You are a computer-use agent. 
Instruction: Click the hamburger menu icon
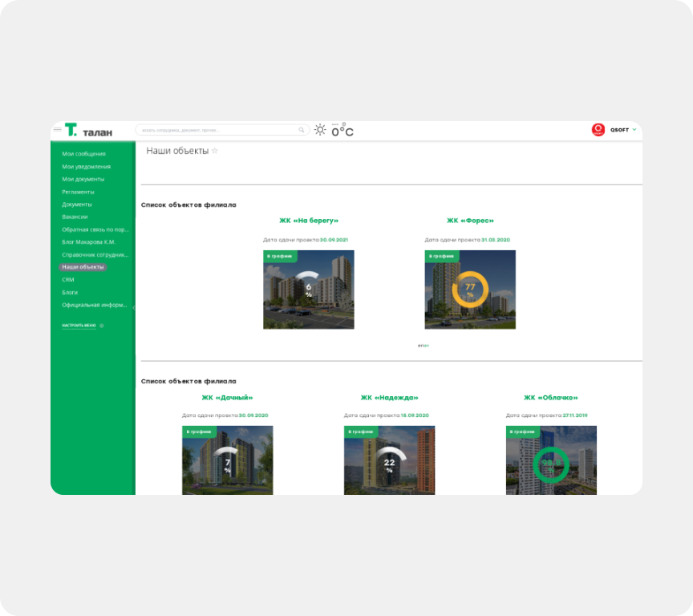(57, 130)
